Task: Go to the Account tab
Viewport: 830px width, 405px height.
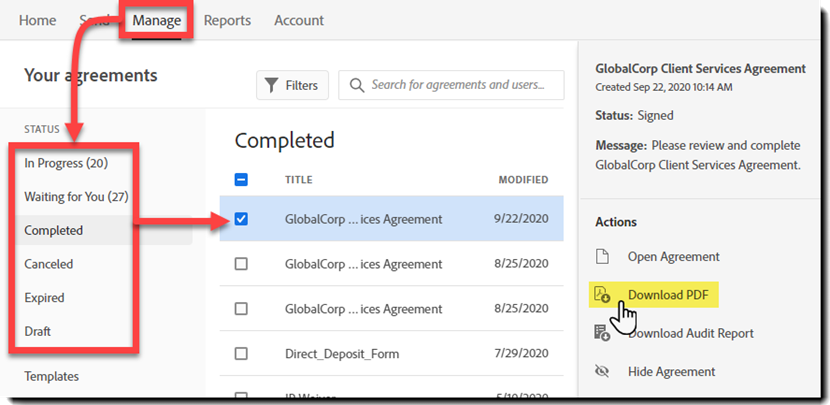Action: coord(299,20)
